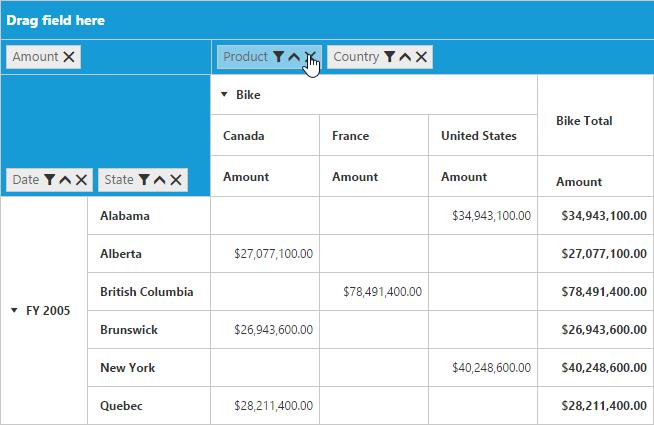This screenshot has width=654, height=425.
Task: Remove the Date field with its X icon
Action: point(82,180)
